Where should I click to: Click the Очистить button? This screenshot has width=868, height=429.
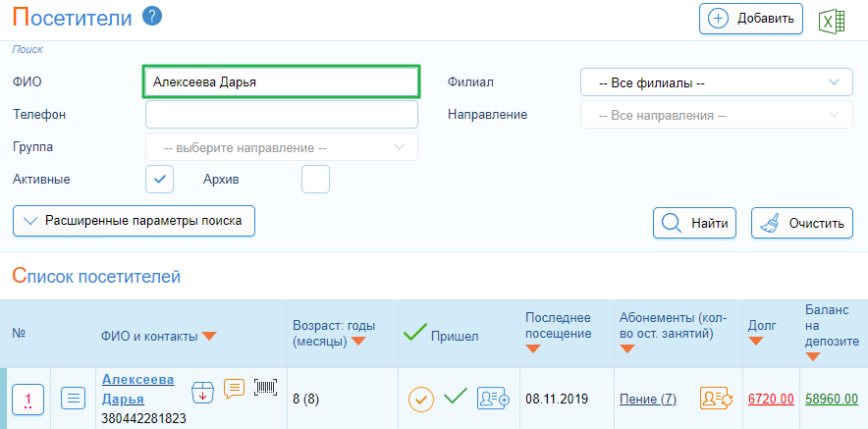(x=802, y=223)
